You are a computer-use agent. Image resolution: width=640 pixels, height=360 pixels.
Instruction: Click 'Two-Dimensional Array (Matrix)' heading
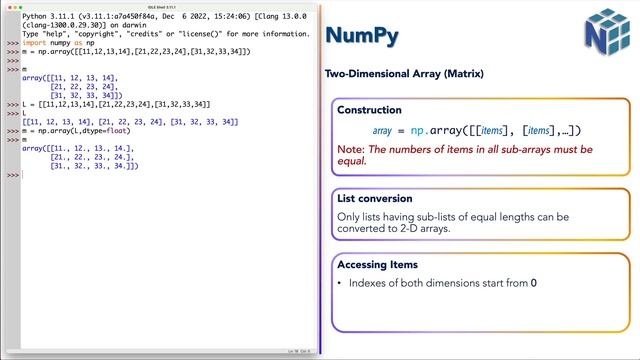(404, 74)
